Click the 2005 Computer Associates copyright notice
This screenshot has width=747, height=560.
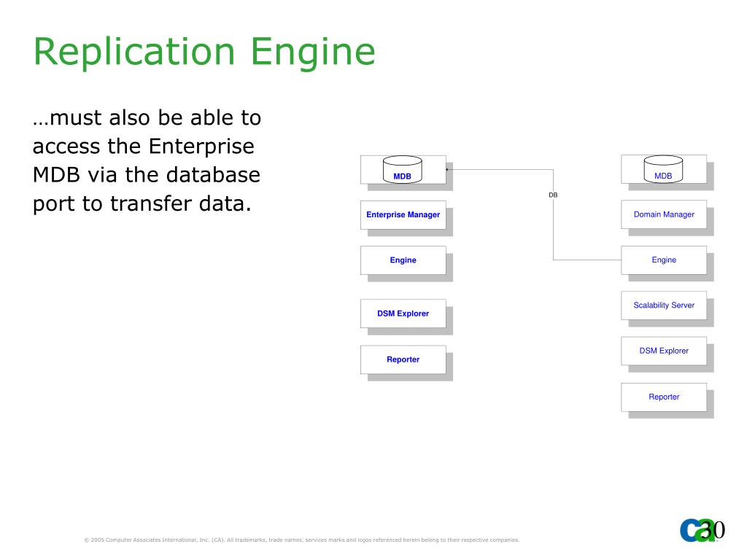coord(301,540)
